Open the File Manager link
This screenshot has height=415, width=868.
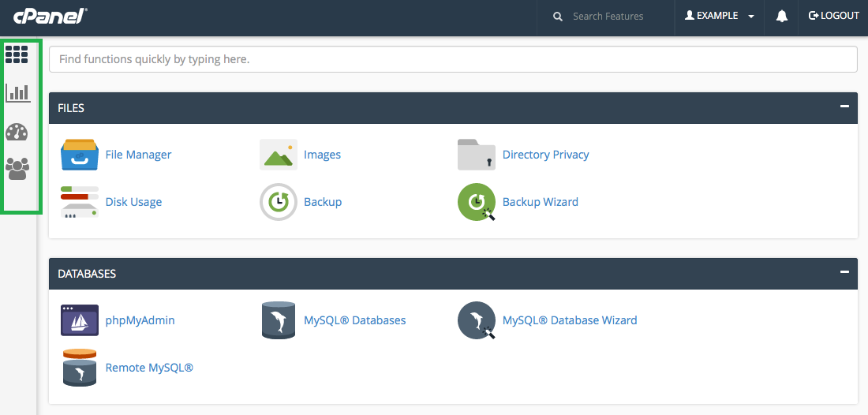click(138, 155)
